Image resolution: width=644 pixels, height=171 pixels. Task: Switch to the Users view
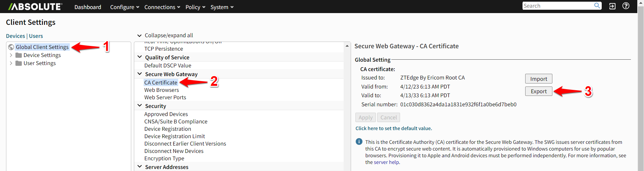pyautogui.click(x=36, y=36)
